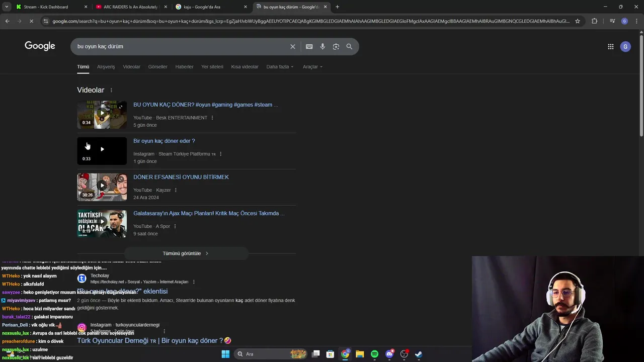Image resolution: width=644 pixels, height=362 pixels.
Task: Play the 30:26 Kayzer video thumbnail
Action: point(102,187)
